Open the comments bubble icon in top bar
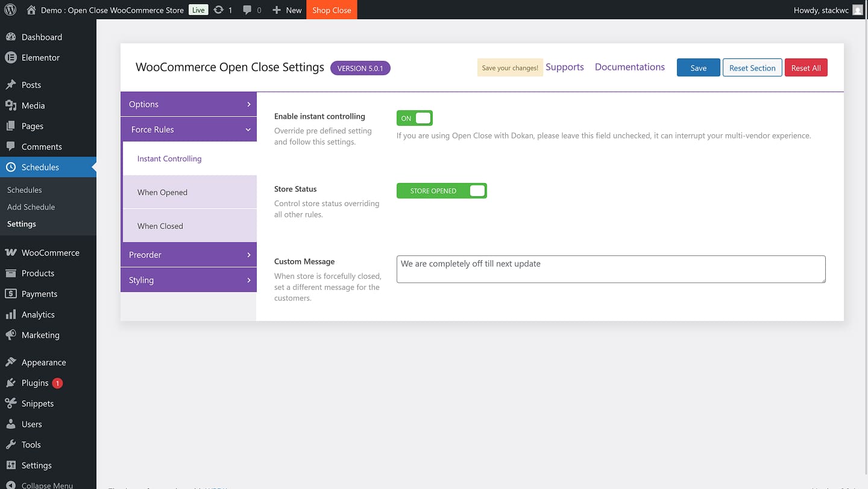Image resolution: width=868 pixels, height=489 pixels. tap(247, 10)
